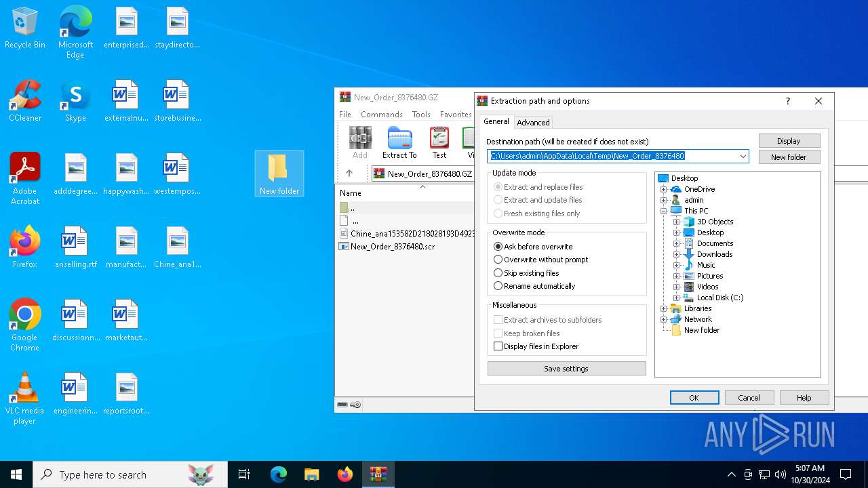
Task: Open Recycle Bin desktop icon
Action: (x=25, y=28)
